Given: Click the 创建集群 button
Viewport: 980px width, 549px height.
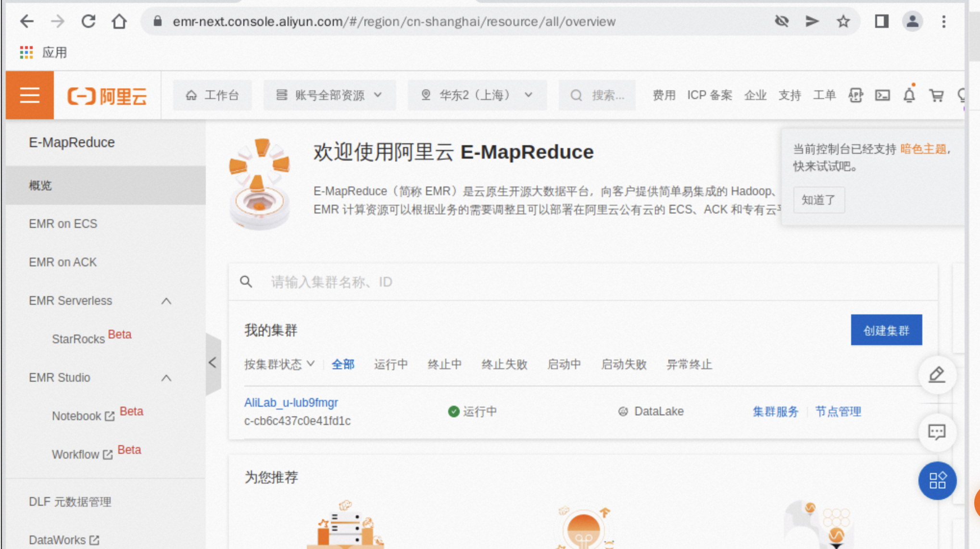Looking at the screenshot, I should [x=886, y=330].
